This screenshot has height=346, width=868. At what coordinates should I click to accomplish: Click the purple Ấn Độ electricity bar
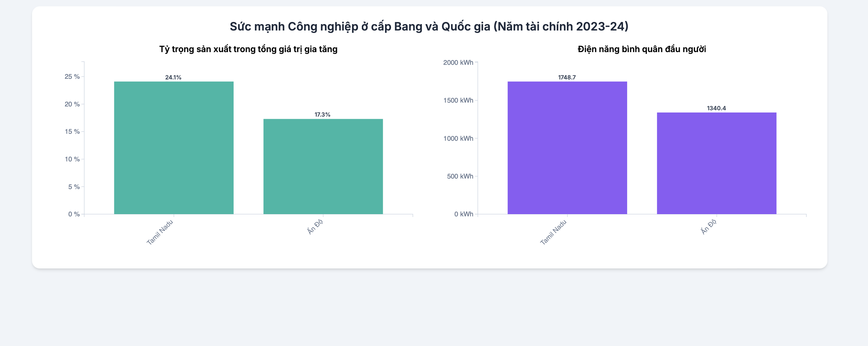click(717, 163)
